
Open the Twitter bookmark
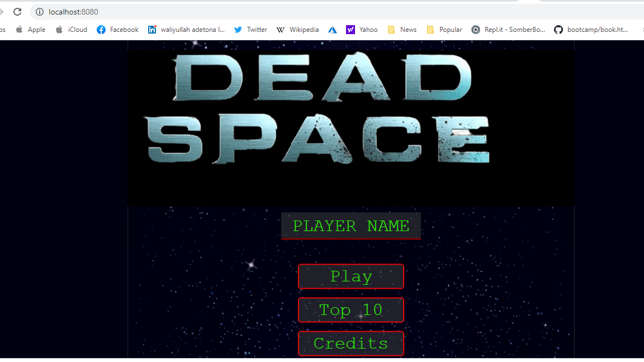[250, 30]
